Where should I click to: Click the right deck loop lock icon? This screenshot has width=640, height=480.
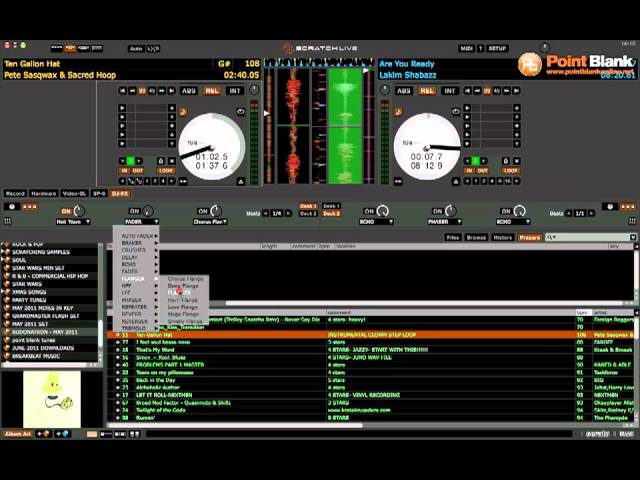(506, 161)
